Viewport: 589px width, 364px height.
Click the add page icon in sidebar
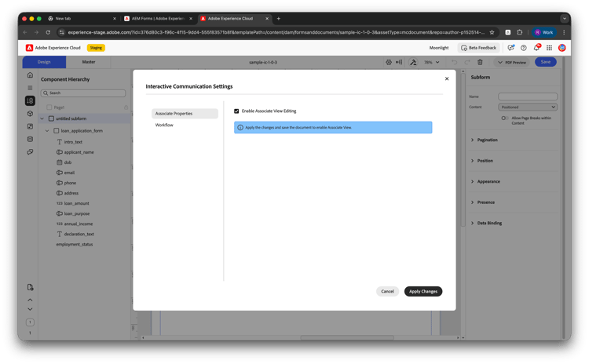30,287
